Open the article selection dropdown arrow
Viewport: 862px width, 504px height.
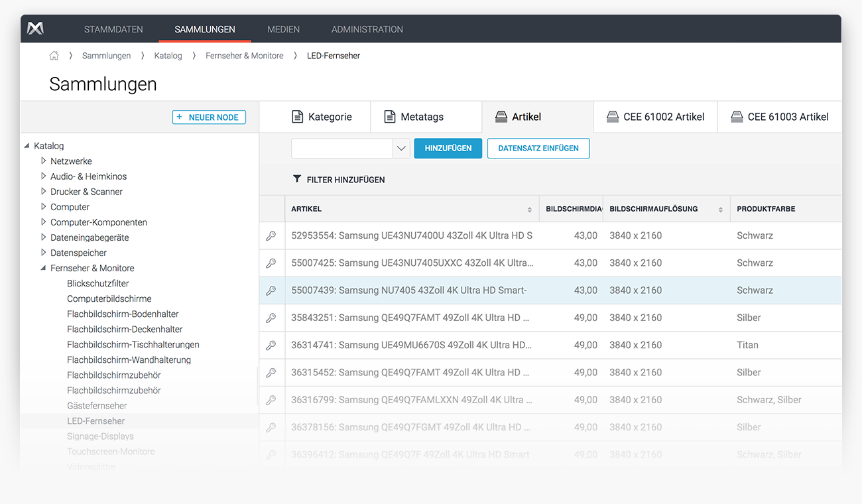(400, 149)
